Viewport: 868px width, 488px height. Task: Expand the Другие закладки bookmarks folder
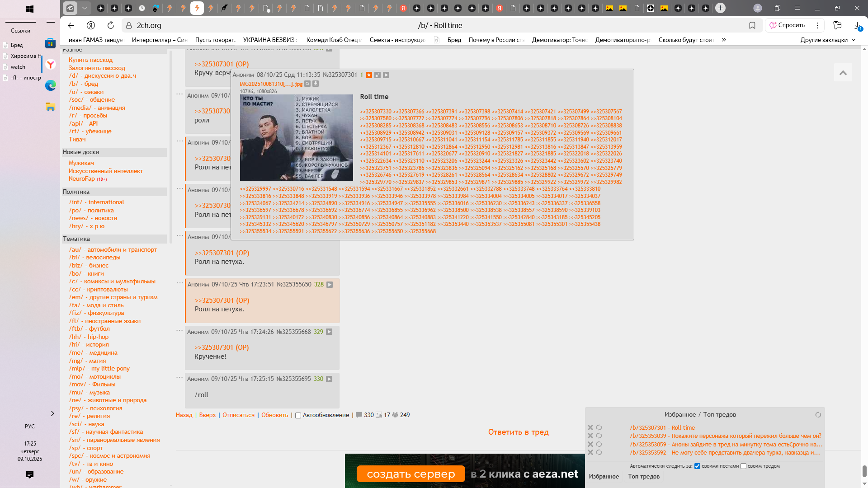(828, 40)
